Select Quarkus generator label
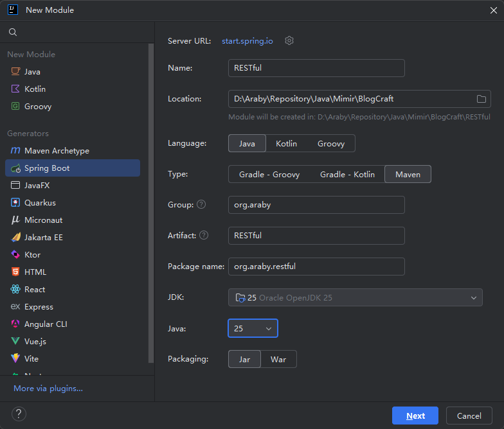 coord(40,203)
